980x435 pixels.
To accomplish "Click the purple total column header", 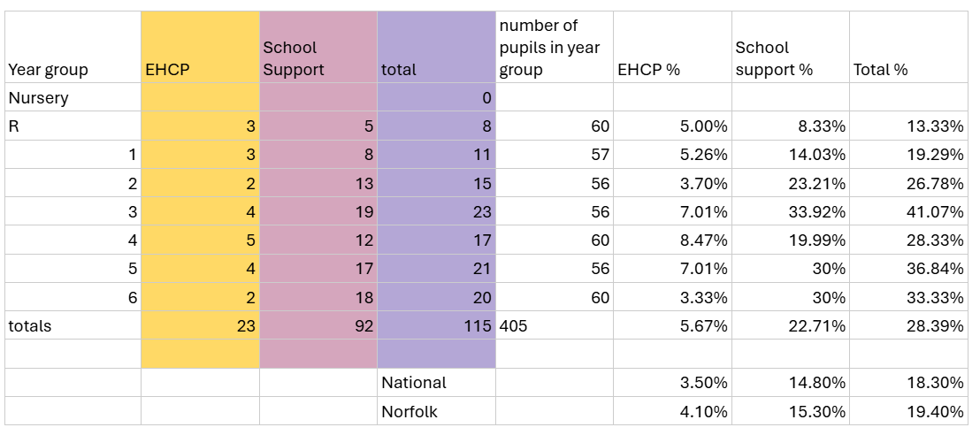I will pos(436,48).
